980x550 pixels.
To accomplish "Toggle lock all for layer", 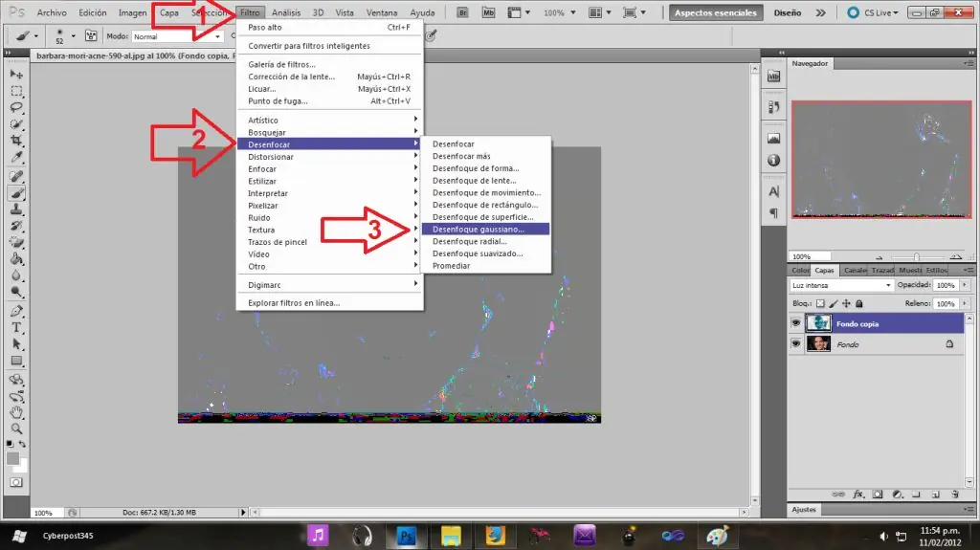I will click(859, 304).
